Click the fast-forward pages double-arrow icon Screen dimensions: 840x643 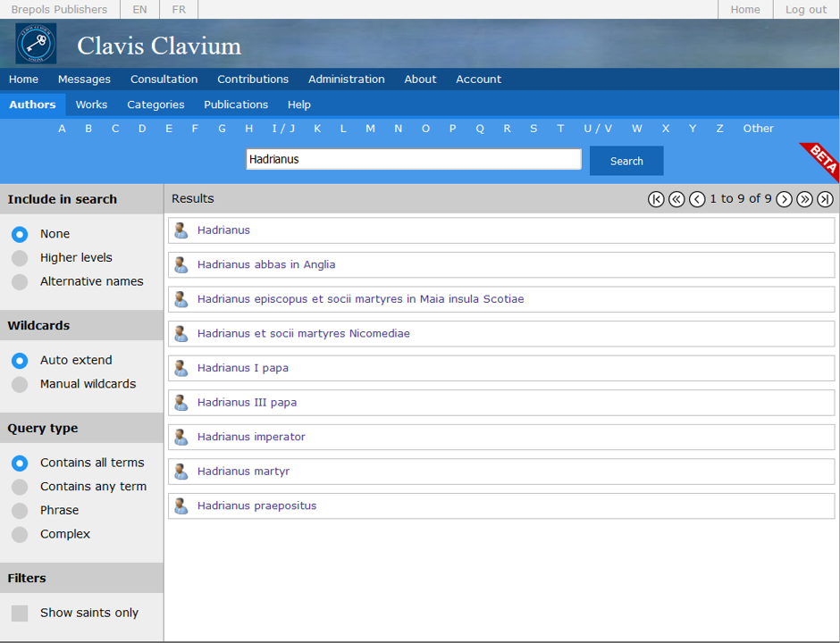pyautogui.click(x=804, y=199)
